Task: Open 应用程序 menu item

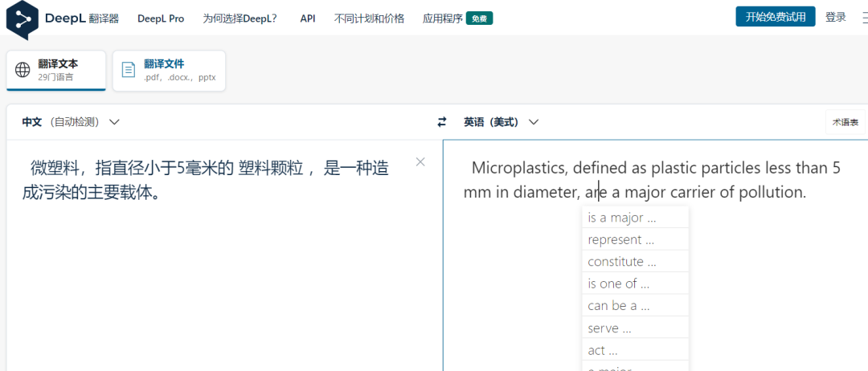Action: pyautogui.click(x=442, y=18)
